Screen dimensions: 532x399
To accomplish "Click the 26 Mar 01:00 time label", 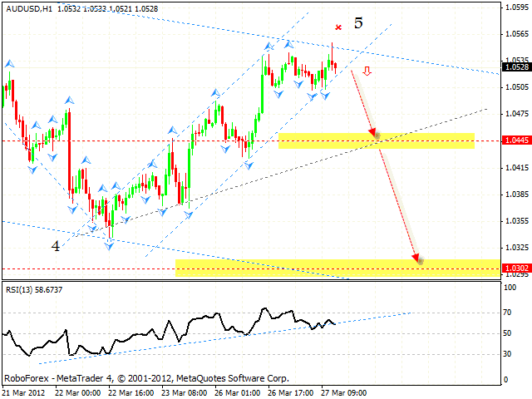I will [x=238, y=393].
